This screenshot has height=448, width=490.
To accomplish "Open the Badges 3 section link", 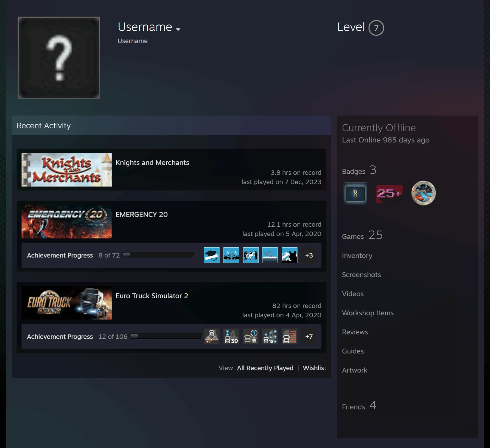I will click(359, 170).
